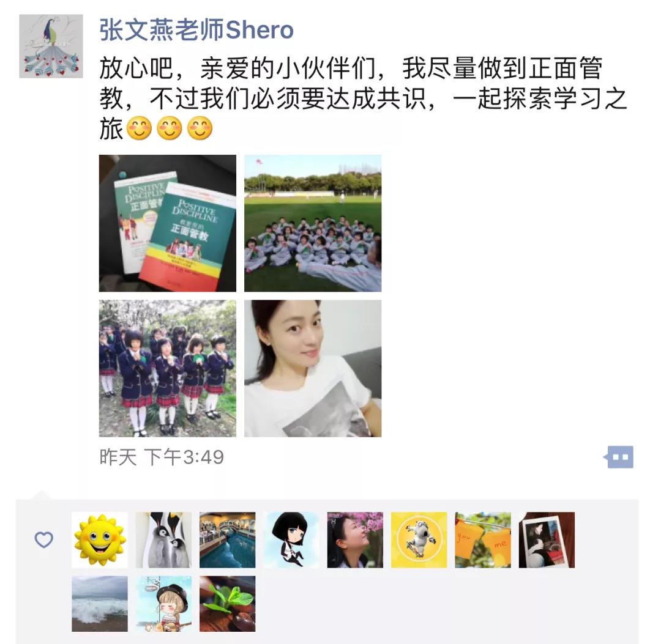Open the smiling sun avatar liker

100,540
